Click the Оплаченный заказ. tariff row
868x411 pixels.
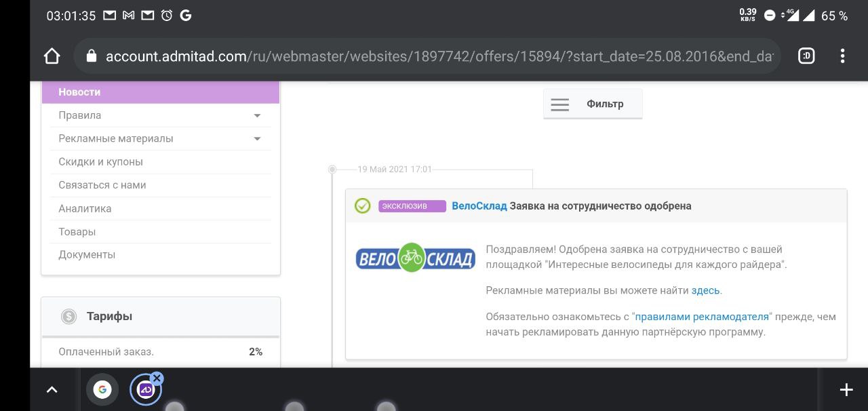tap(161, 352)
